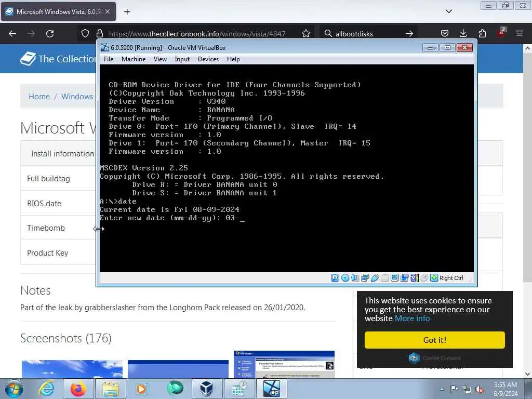Close the Microsoft Windows Vista tab
This screenshot has height=399, width=532.
107,12
